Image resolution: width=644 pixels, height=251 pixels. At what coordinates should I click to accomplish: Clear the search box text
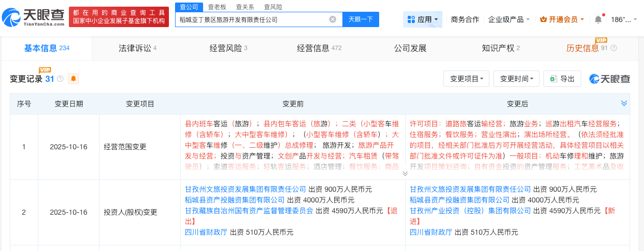point(333,19)
